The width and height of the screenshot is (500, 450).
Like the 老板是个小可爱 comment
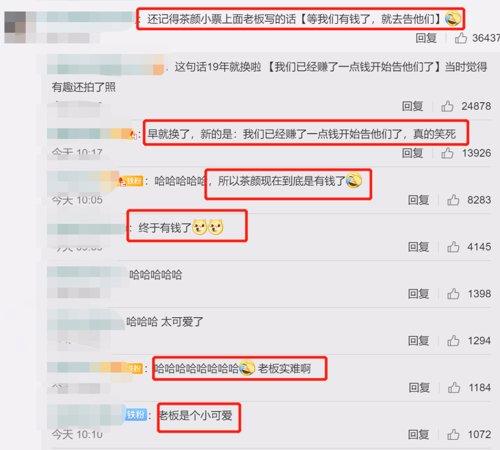tap(453, 435)
